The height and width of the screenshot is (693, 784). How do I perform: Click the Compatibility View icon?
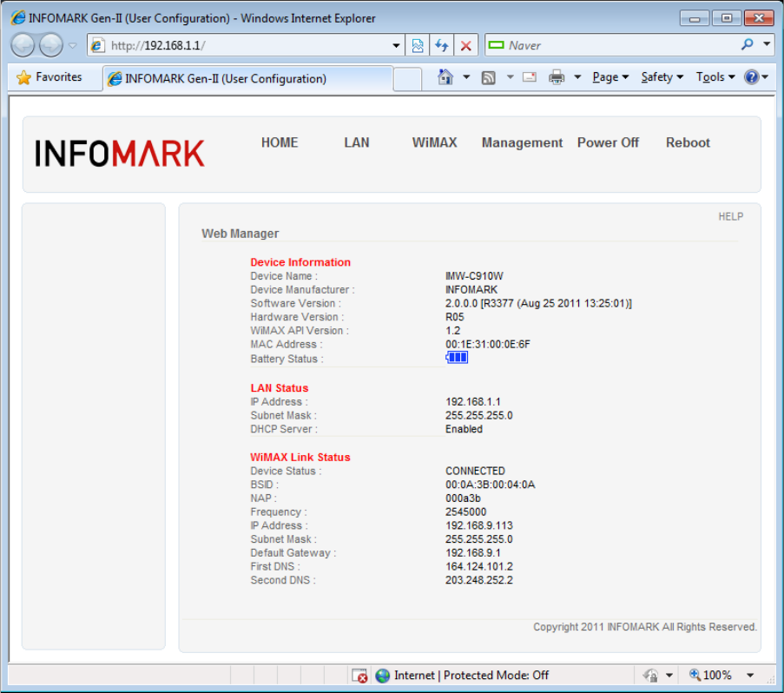point(418,45)
